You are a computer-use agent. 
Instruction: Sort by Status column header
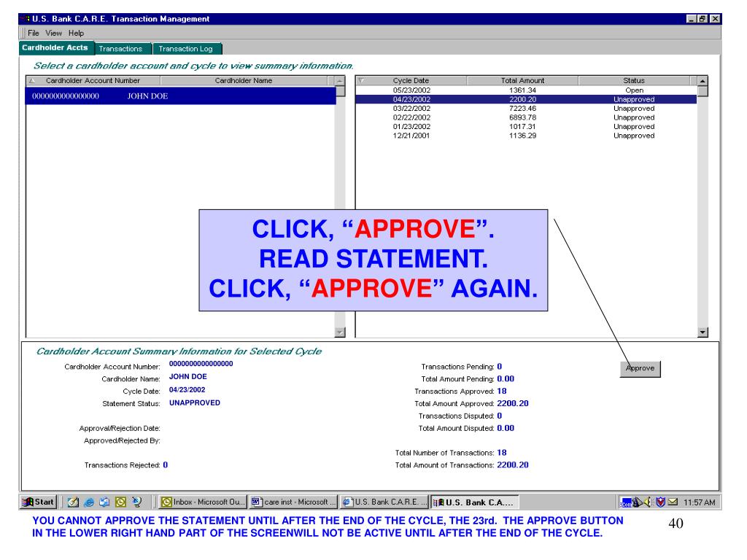634,80
